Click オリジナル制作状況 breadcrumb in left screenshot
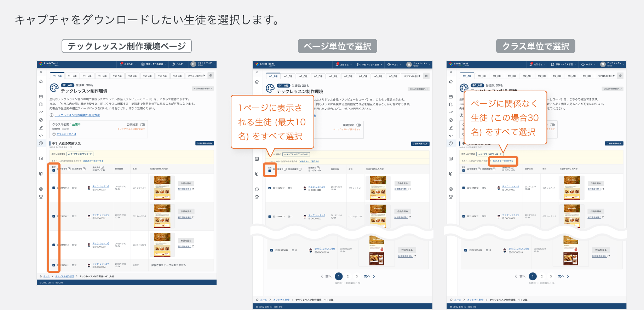 (x=64, y=276)
